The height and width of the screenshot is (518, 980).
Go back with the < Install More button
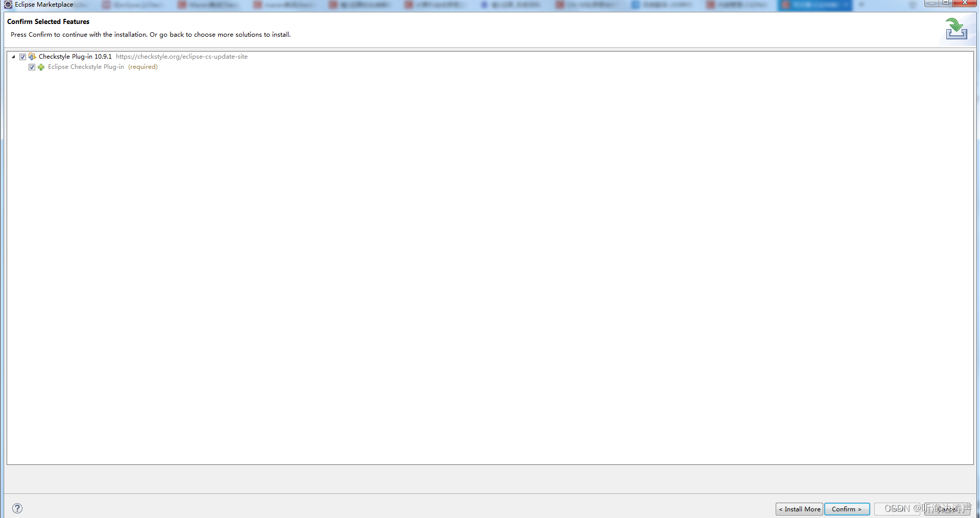click(x=799, y=509)
